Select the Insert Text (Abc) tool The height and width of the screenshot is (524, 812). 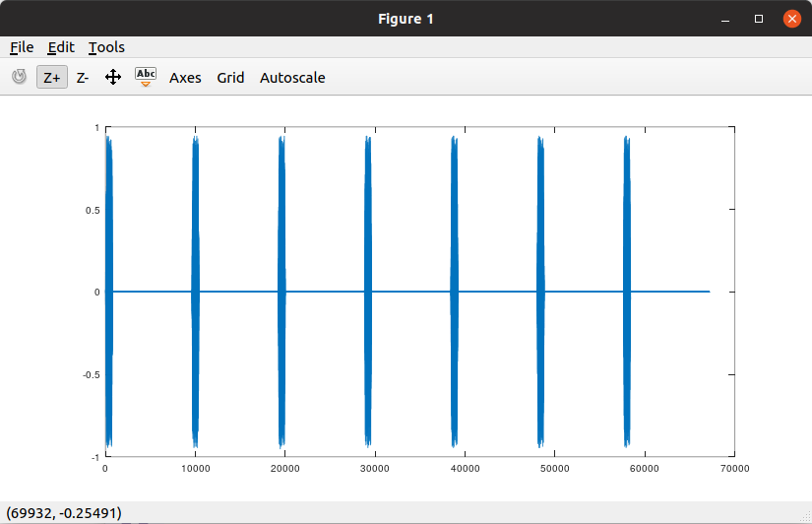click(x=146, y=77)
